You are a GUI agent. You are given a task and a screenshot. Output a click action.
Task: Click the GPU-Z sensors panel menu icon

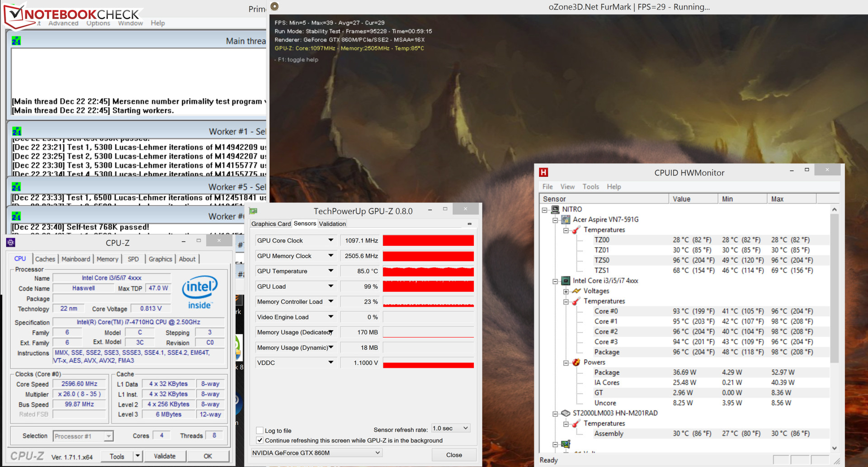469,224
